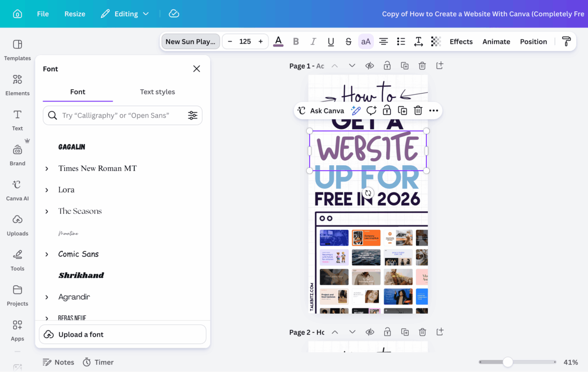Increase font size with plus button
This screenshot has height=372, width=588.
click(x=261, y=42)
